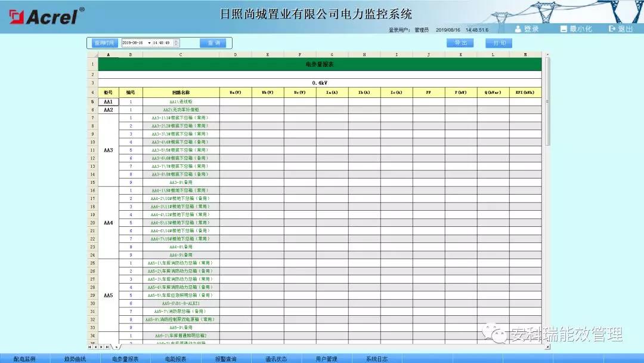Click the 查询时间 label button

pyautogui.click(x=105, y=43)
